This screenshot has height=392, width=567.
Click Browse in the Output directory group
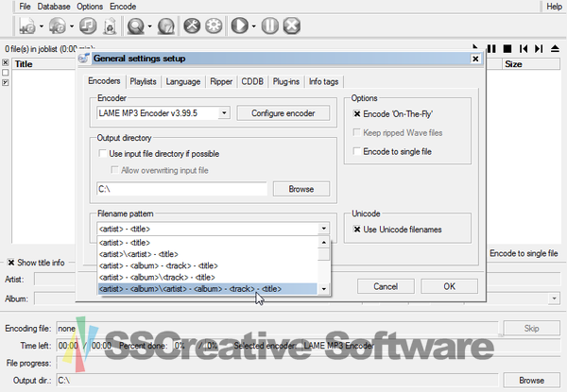coord(301,189)
